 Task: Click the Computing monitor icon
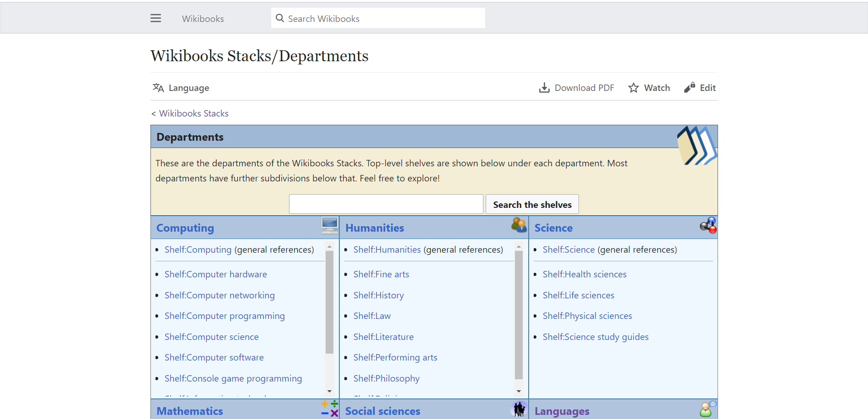(329, 225)
